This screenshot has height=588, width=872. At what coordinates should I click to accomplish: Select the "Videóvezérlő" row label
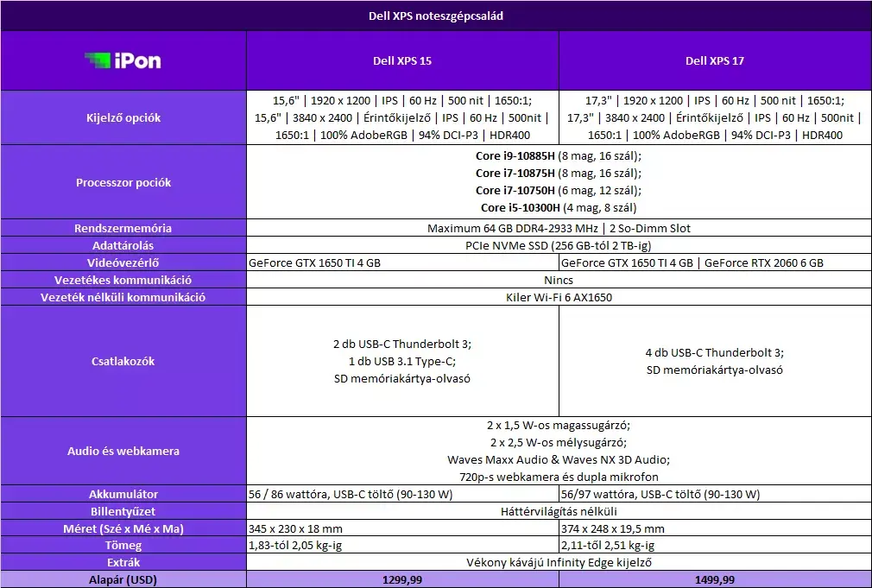click(123, 262)
